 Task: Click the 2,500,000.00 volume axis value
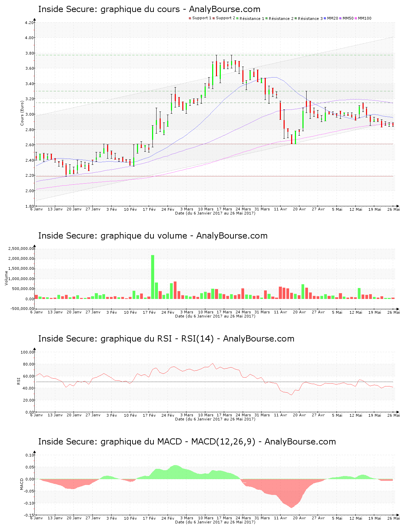coord(21,248)
